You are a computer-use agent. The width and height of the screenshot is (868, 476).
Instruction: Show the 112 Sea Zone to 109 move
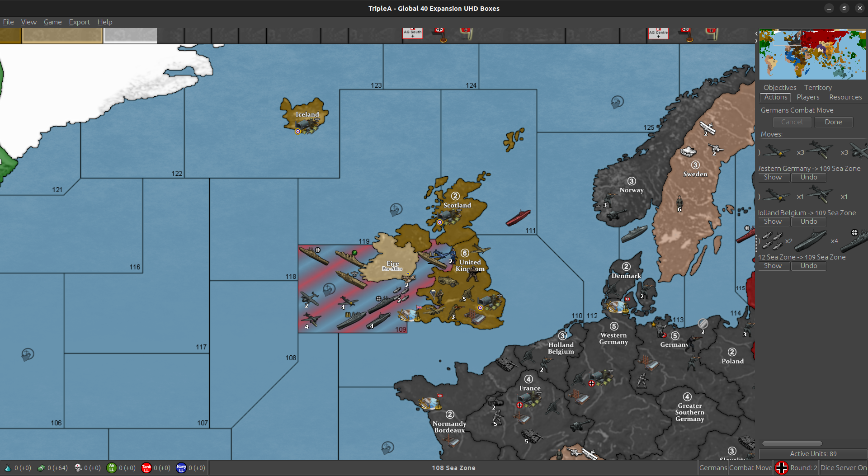coord(773,266)
